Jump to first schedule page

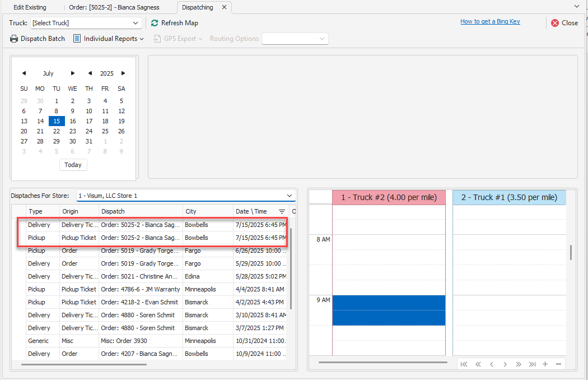click(x=464, y=364)
